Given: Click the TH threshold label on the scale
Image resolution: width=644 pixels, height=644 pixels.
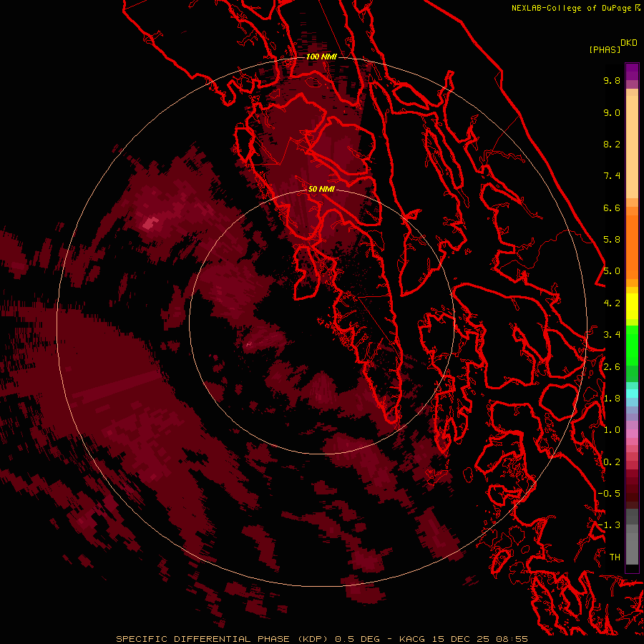Looking at the screenshot, I should [x=615, y=557].
